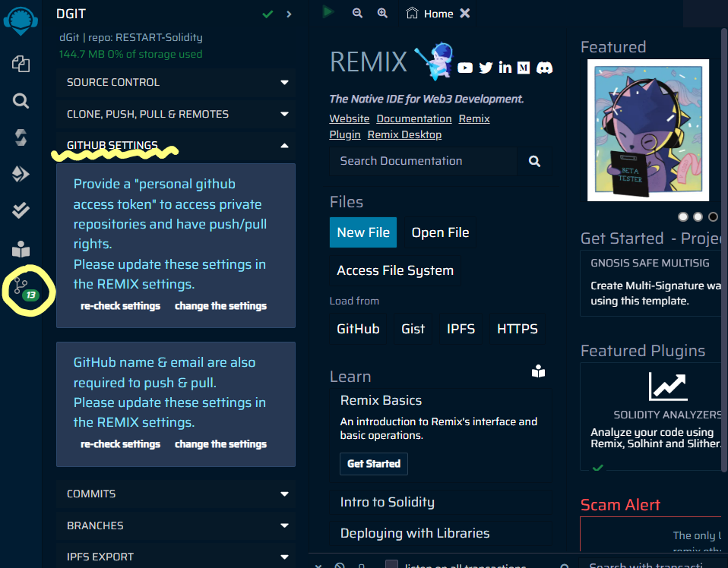Open the LearnEth tutorials sidebar icon
Image resolution: width=728 pixels, height=568 pixels.
21,249
